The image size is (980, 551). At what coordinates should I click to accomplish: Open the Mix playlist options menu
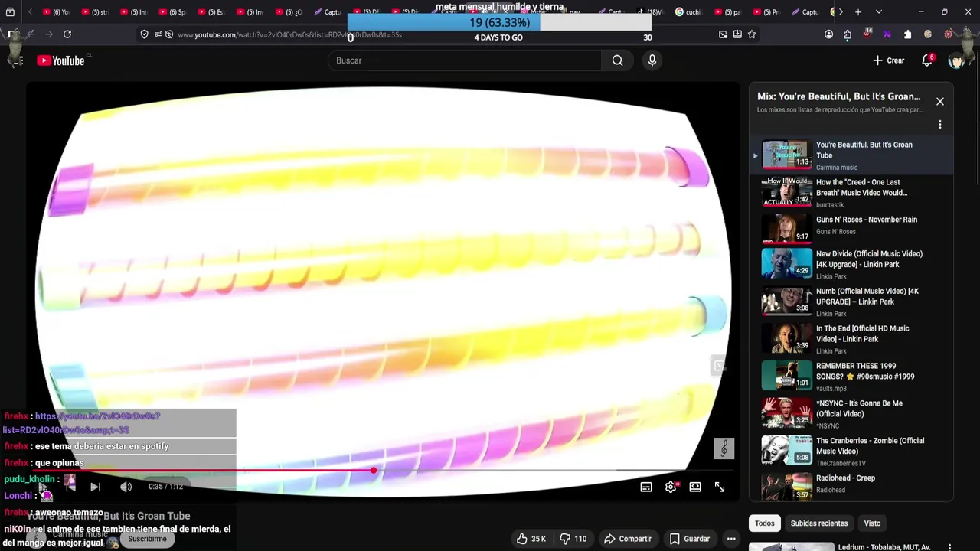point(940,124)
